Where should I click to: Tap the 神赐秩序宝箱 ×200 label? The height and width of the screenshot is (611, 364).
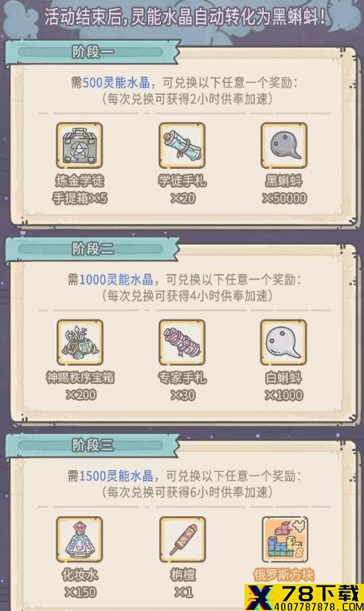click(80, 386)
